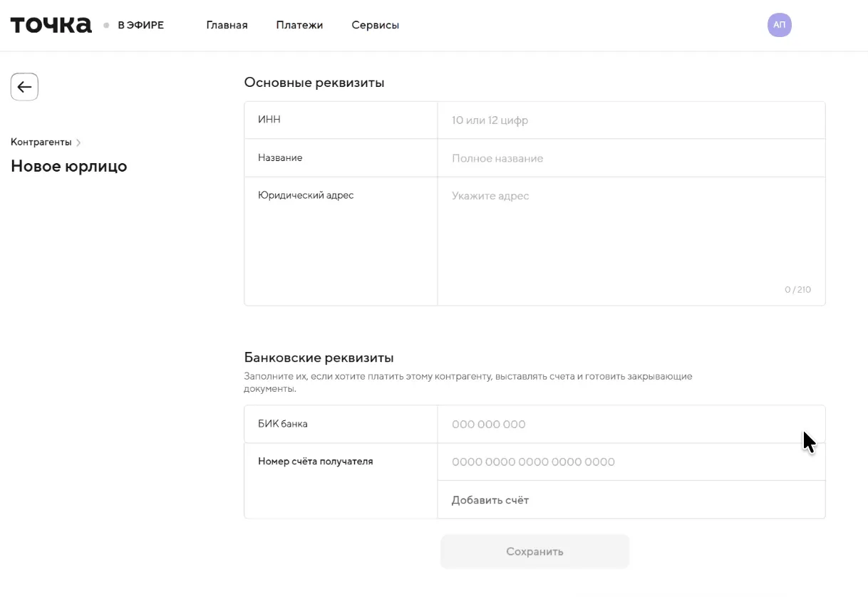
Task: Click the 0 / 210 character counter
Action: [x=797, y=290]
